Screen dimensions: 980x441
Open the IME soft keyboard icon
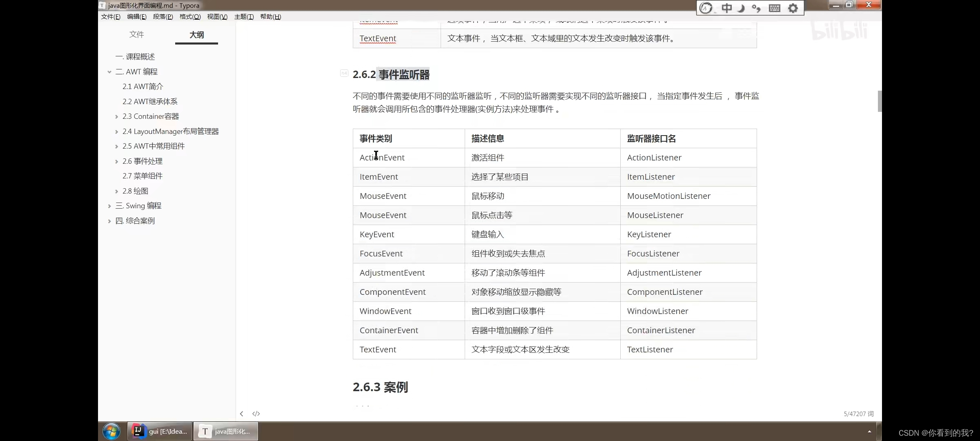(x=774, y=8)
